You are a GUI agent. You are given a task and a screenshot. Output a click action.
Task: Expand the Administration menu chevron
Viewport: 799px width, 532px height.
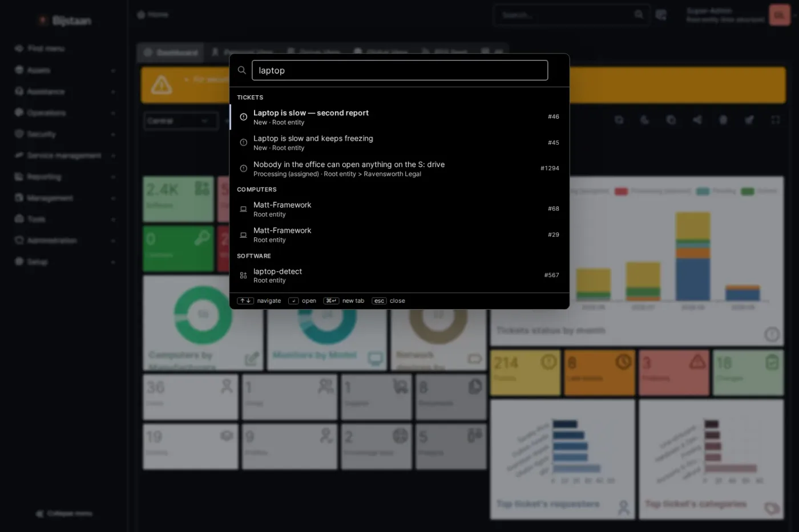pos(113,241)
